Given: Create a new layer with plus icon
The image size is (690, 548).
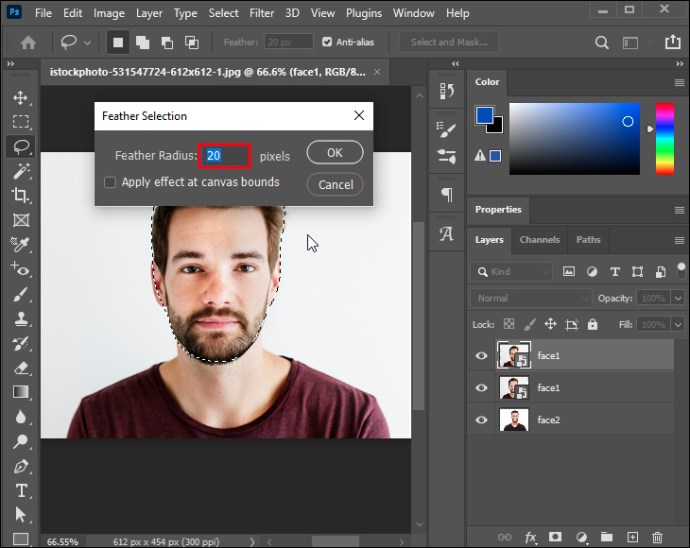Looking at the screenshot, I should click(x=632, y=537).
